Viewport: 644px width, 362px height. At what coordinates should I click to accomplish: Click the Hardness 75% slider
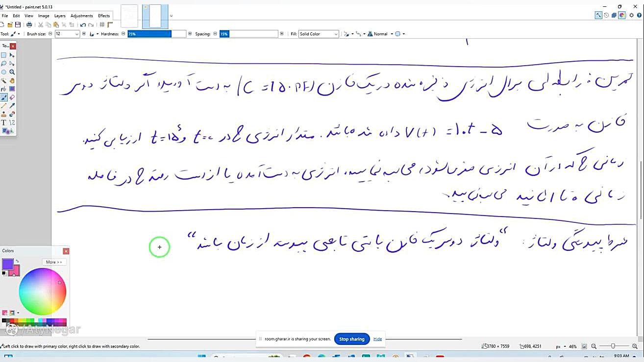tap(157, 34)
